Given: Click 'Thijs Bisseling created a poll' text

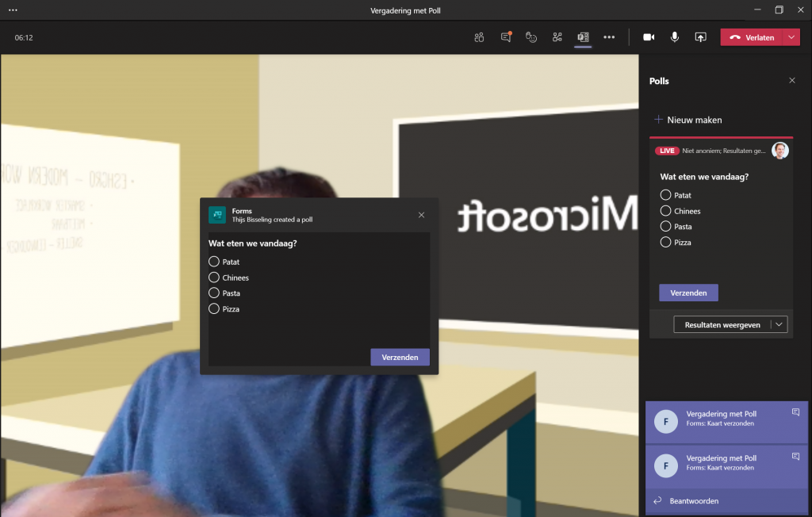Looking at the screenshot, I should 272,220.
